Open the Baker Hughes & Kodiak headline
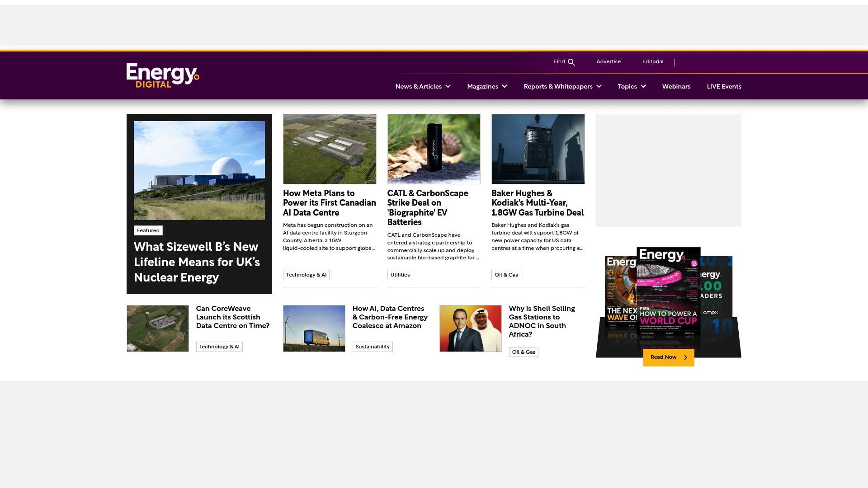868x488 pixels. tap(538, 203)
